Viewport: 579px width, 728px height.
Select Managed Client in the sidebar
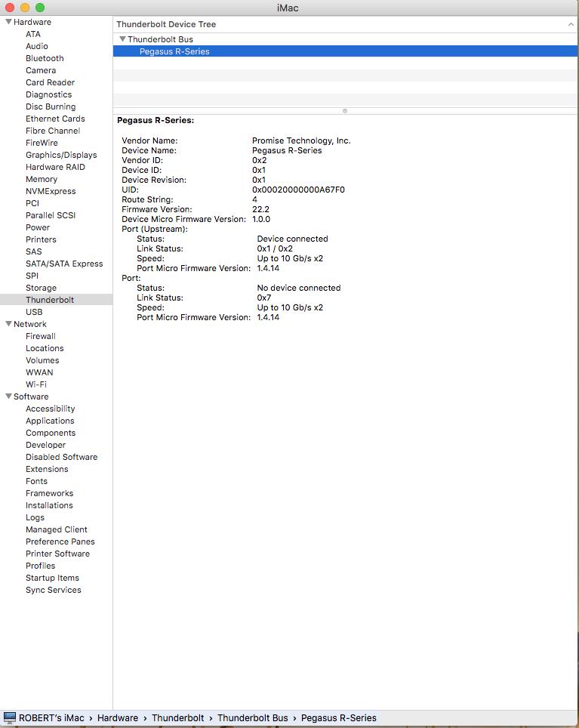(56, 529)
